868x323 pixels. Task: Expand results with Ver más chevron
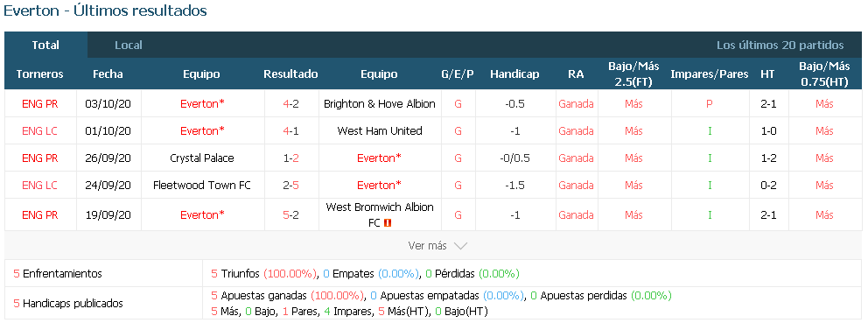[x=437, y=245]
